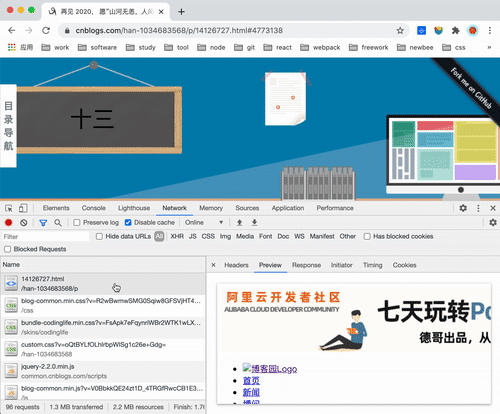Click the Filter text input field

pos(46,237)
